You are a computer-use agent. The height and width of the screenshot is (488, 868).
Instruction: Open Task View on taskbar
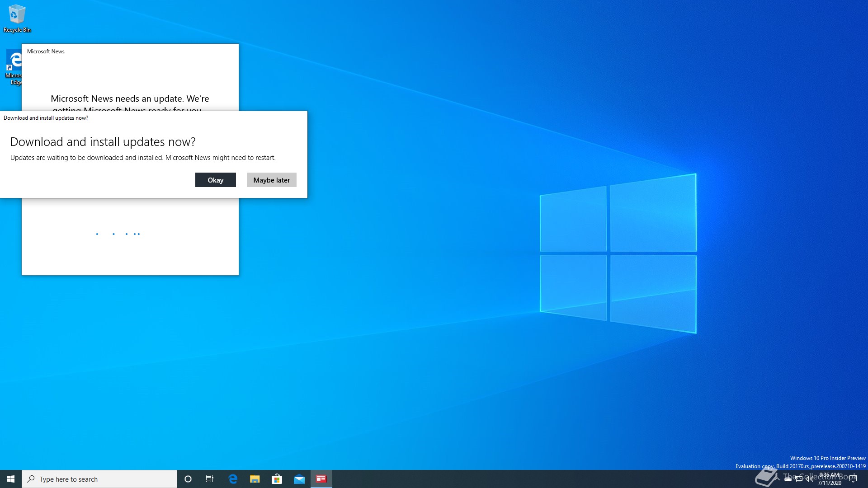click(x=210, y=479)
